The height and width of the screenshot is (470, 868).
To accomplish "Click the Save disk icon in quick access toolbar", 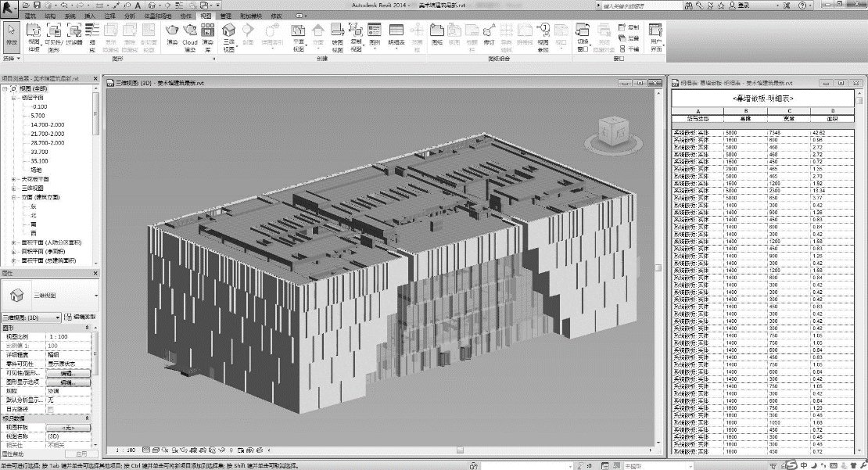I will pyautogui.click(x=38, y=5).
